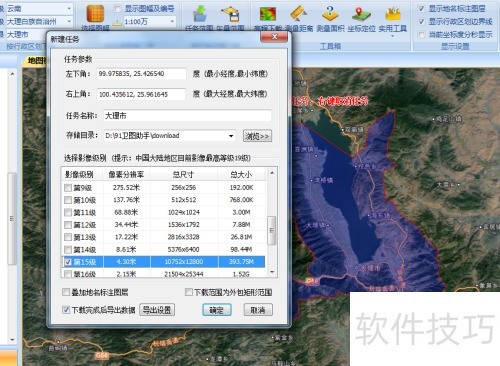Click the 右上角 coordinates input field
The image size is (500, 366).
point(141,94)
